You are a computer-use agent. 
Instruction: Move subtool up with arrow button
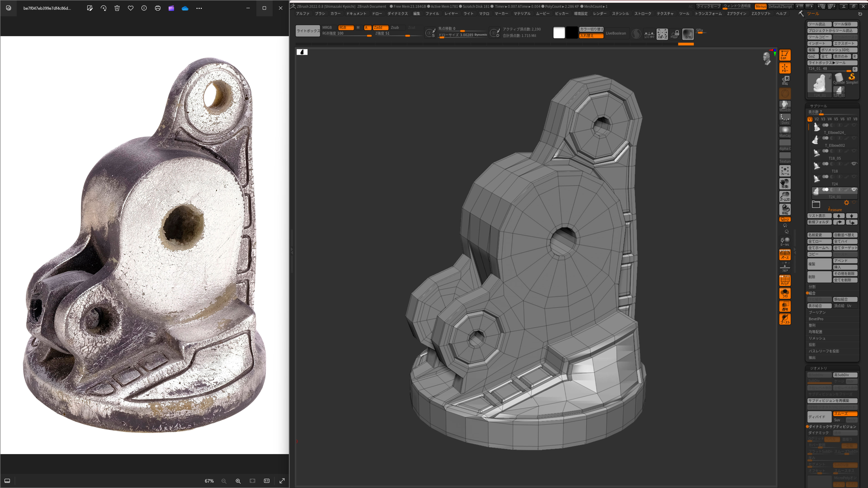[839, 216]
